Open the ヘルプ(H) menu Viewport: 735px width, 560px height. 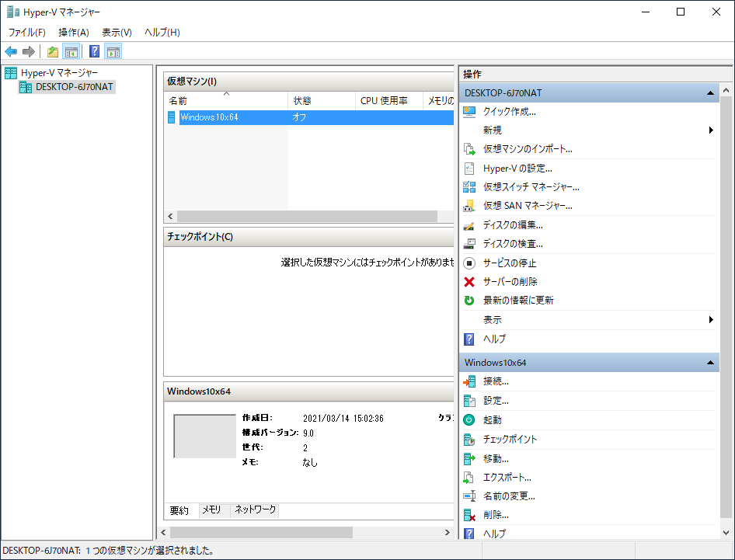(x=162, y=33)
